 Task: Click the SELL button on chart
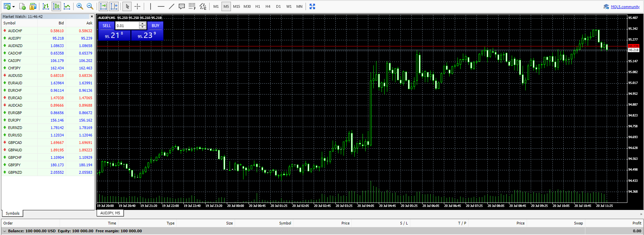pyautogui.click(x=106, y=26)
